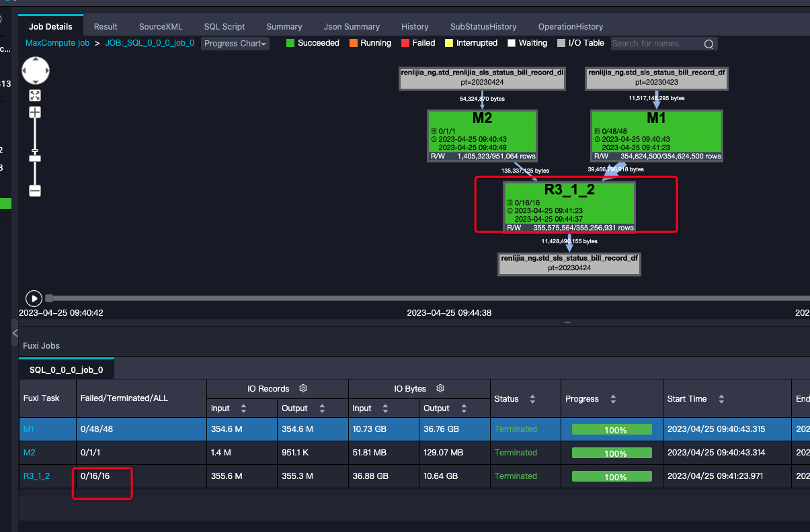
Task: Switch to the Job Details tab
Action: point(50,26)
